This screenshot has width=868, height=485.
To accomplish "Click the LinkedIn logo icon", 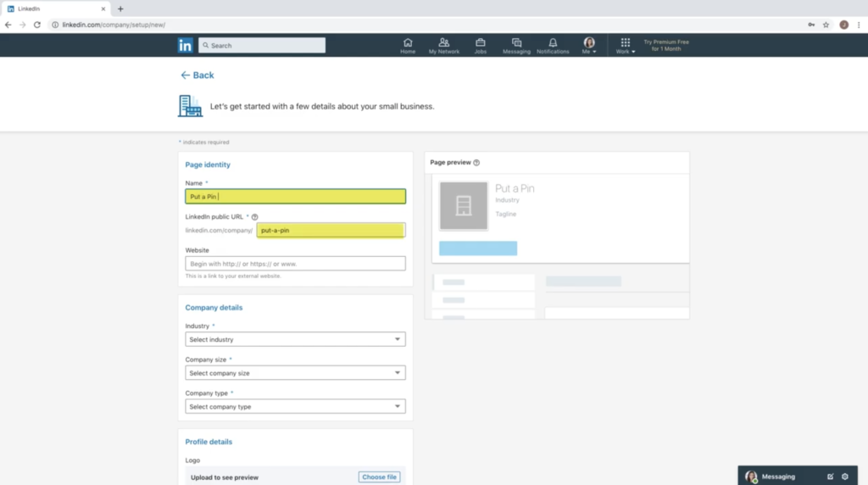I will click(185, 46).
